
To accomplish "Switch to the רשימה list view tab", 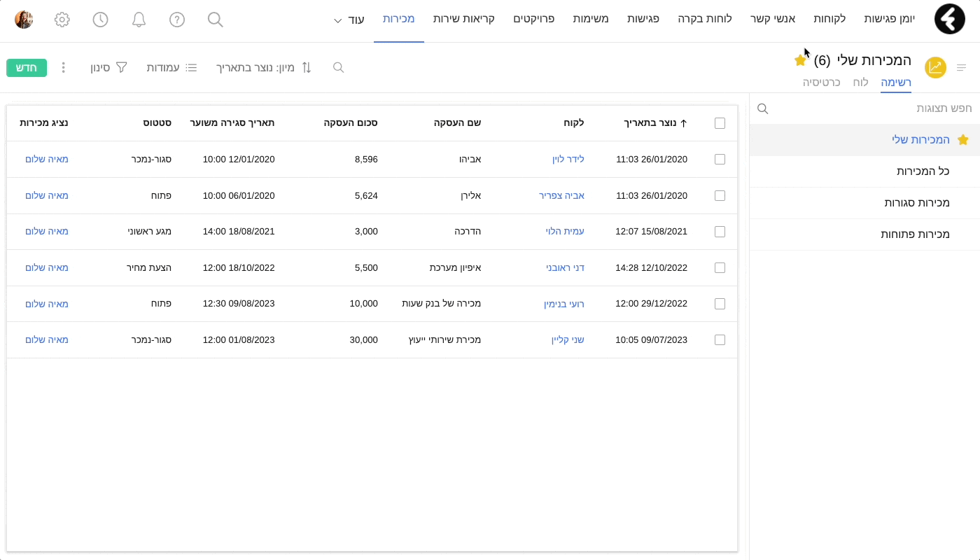I will (896, 82).
